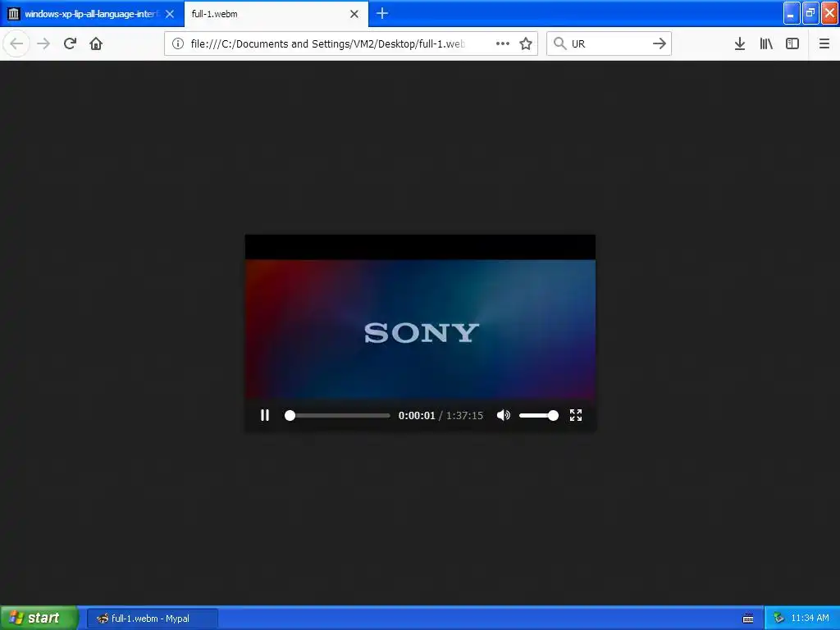Open the hamburger application menu
Viewport: 840px width, 630px height.
pos(824,43)
